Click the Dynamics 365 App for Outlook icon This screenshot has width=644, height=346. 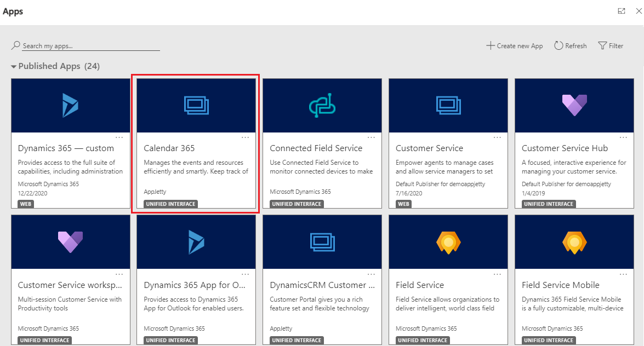click(x=196, y=242)
